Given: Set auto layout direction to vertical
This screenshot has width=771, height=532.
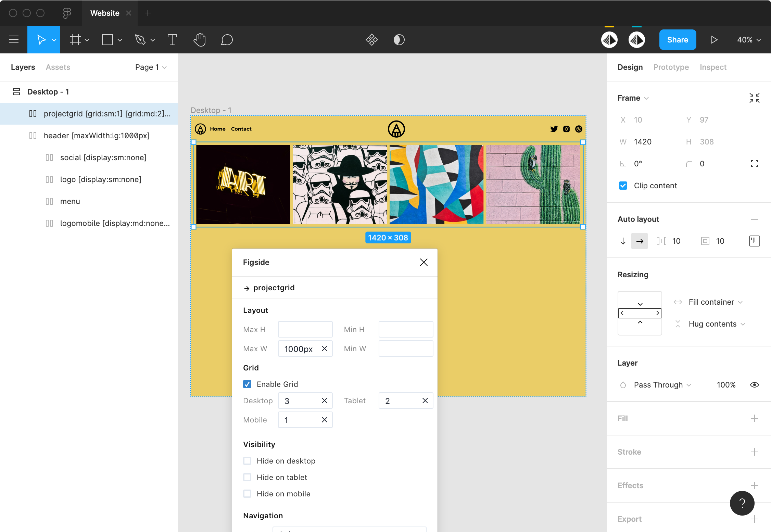Looking at the screenshot, I should point(623,241).
